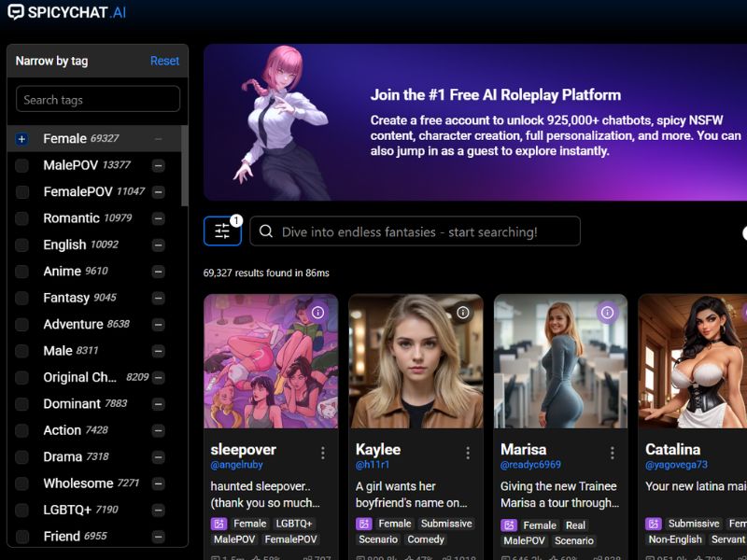
Task: Click the image icon on Kaylee card tags
Action: (363, 524)
